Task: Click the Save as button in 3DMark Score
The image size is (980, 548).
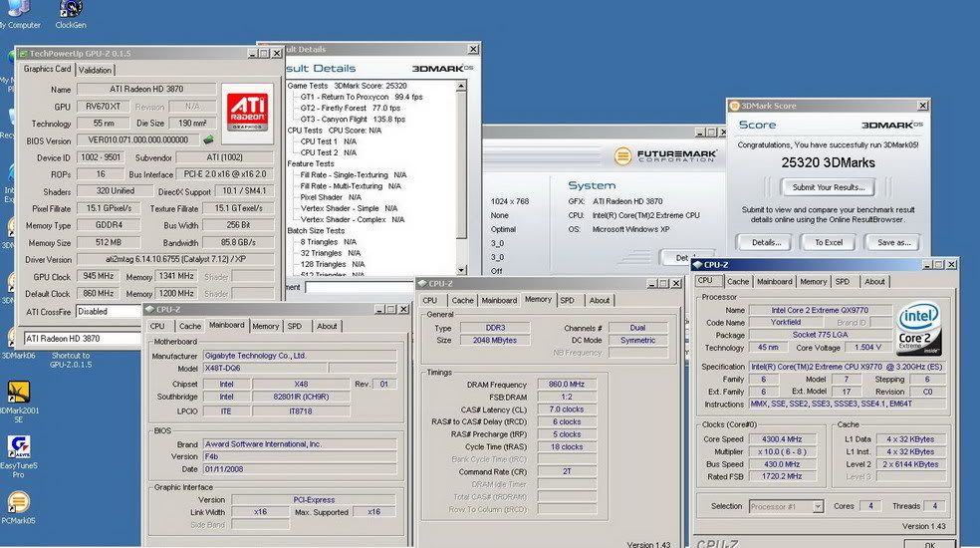Action: point(893,242)
